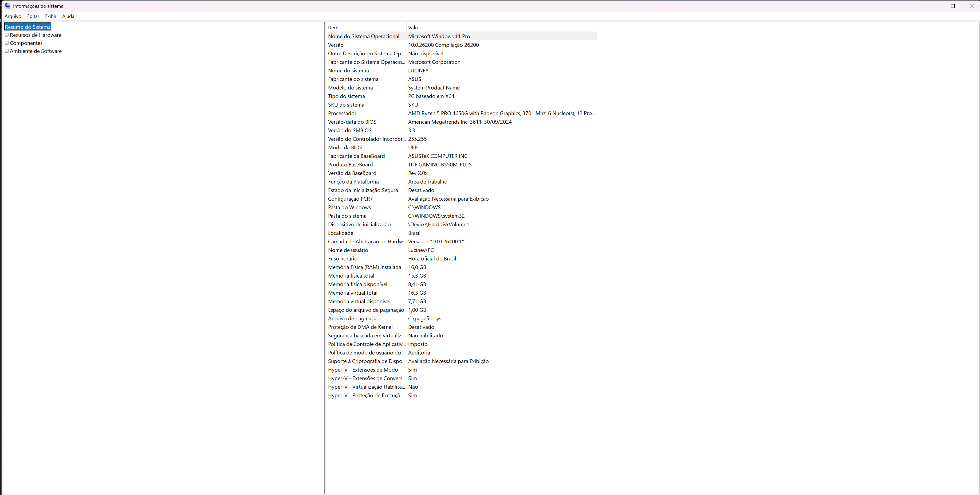This screenshot has height=495, width=980.
Task: Click the 7,71 GB value
Action: 417,301
